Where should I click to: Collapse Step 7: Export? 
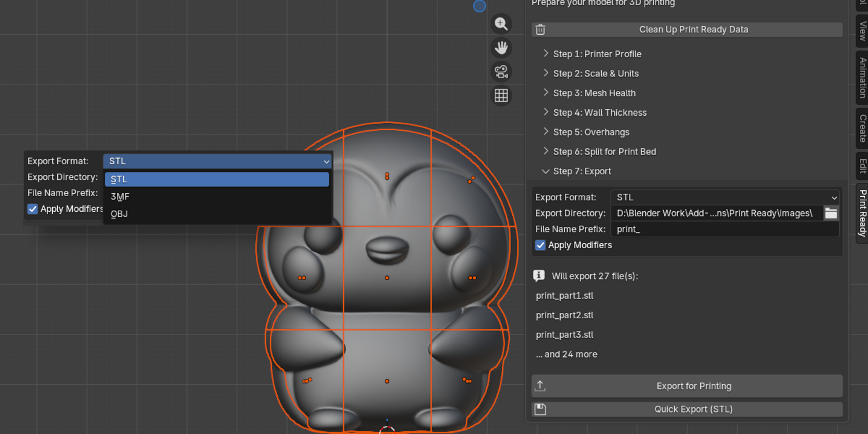pyautogui.click(x=582, y=171)
